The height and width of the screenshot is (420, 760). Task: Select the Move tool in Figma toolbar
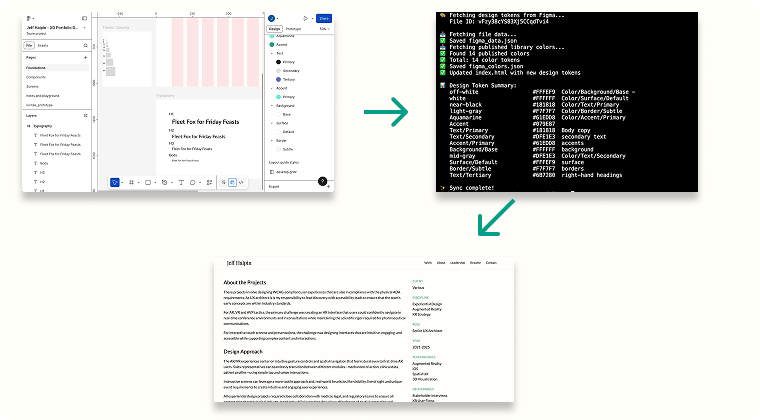[114, 183]
